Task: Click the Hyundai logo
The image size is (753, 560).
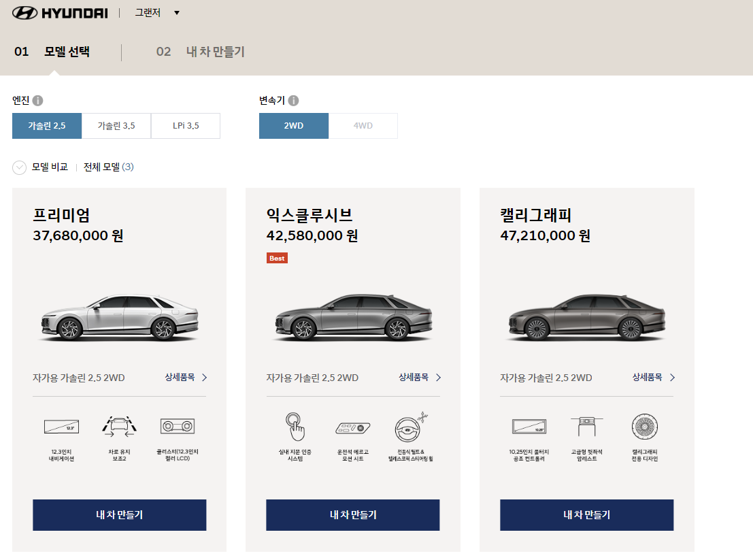Action: (60, 13)
